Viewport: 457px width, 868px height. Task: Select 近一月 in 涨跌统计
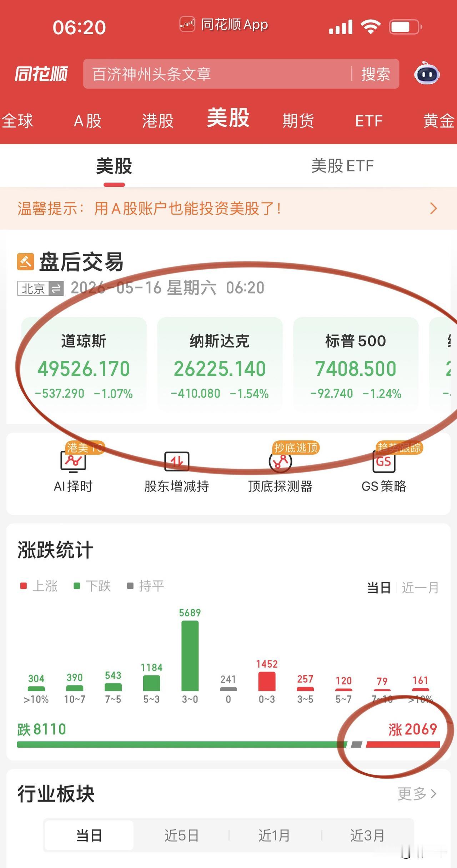420,587
